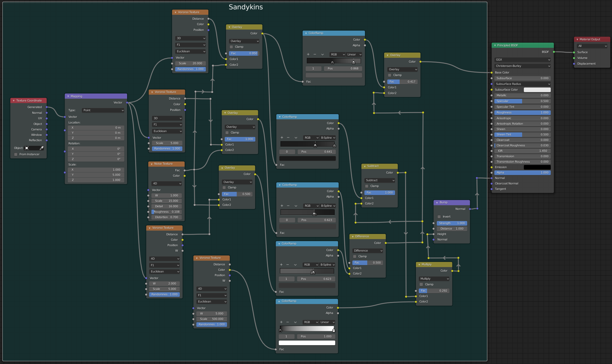Toggle Invert checkbox in Bump node
The width and height of the screenshot is (612, 364).
[x=439, y=217]
